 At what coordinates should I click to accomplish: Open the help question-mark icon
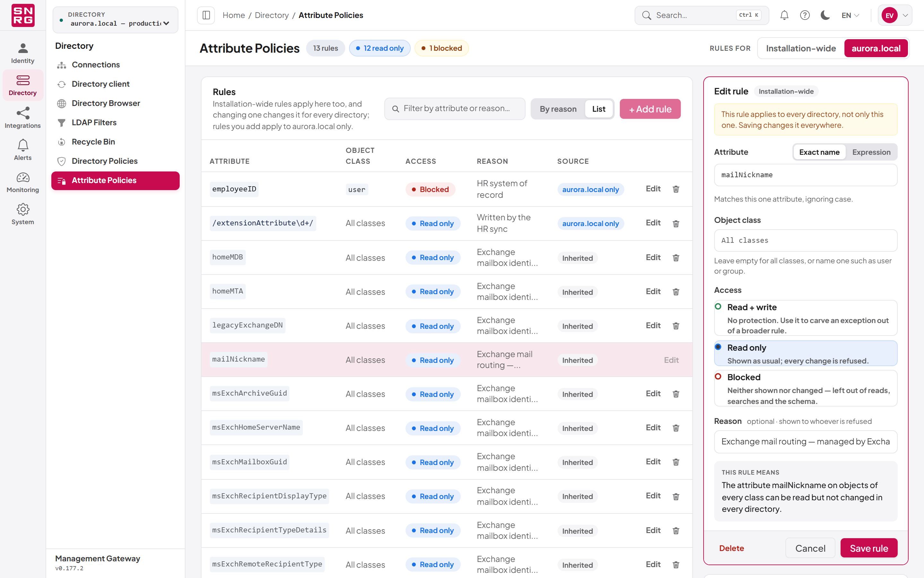click(805, 15)
